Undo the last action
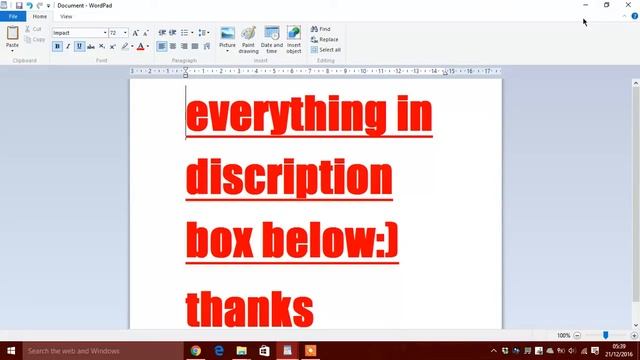The width and height of the screenshot is (640, 360). (29, 6)
